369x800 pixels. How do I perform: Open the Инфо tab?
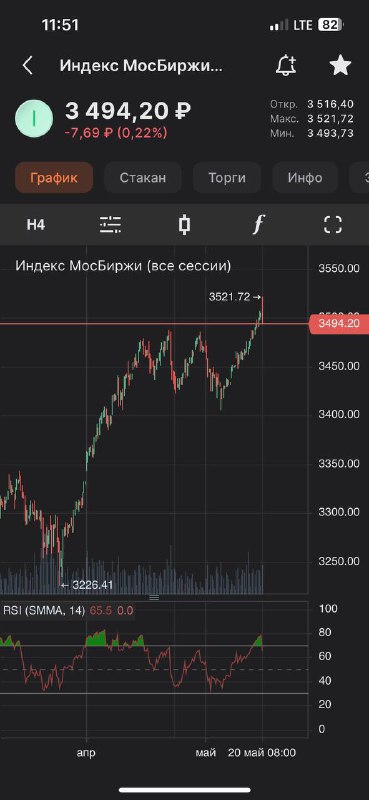click(305, 178)
